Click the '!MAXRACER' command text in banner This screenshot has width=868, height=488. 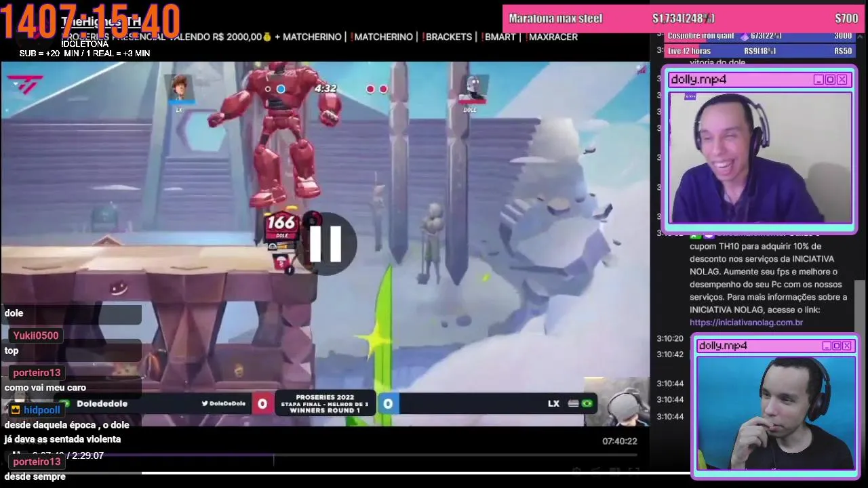click(552, 37)
